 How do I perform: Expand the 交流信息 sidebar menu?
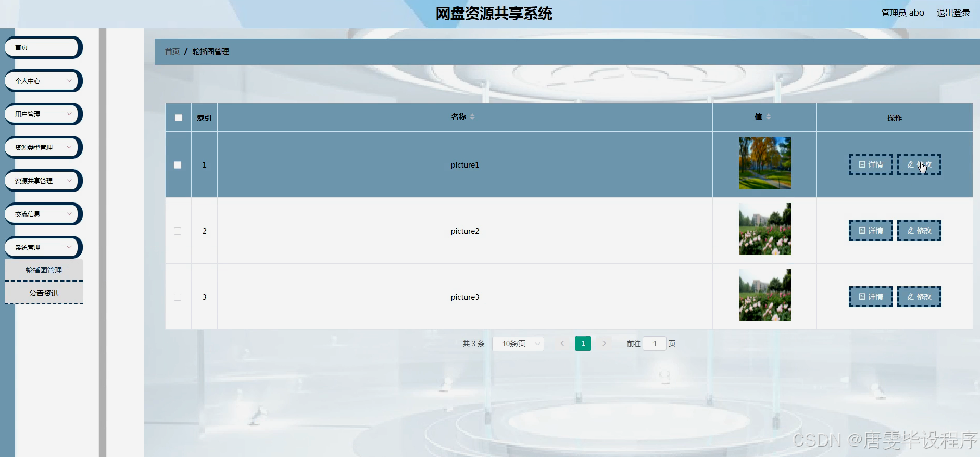pos(43,214)
